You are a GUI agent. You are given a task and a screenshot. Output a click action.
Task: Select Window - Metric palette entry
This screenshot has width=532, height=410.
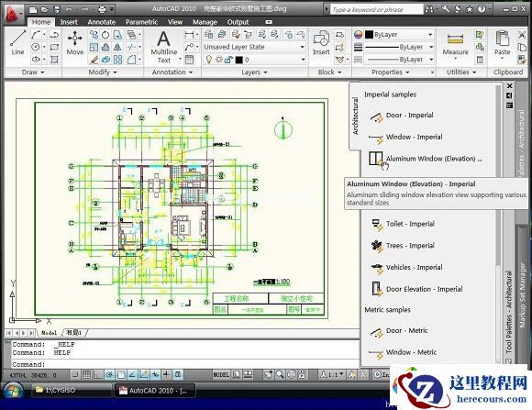click(x=403, y=352)
